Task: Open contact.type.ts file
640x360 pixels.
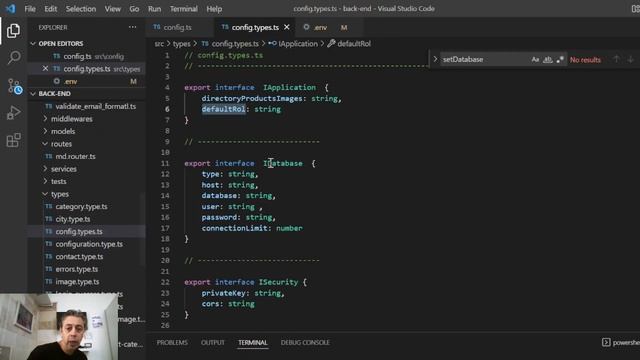Action: pyautogui.click(x=79, y=257)
